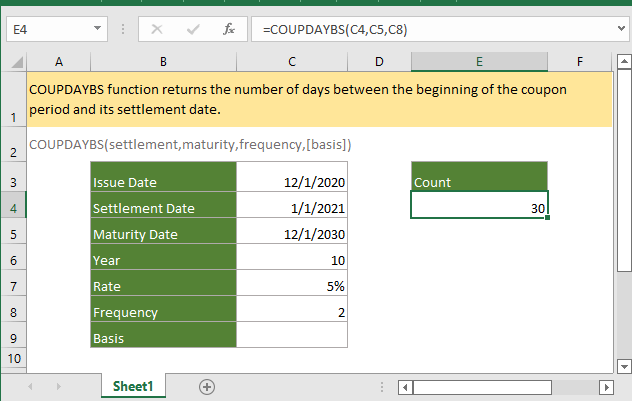Click the formula bar containing COUPDAYBS formula
This screenshot has height=401, width=632.
pyautogui.click(x=430, y=30)
